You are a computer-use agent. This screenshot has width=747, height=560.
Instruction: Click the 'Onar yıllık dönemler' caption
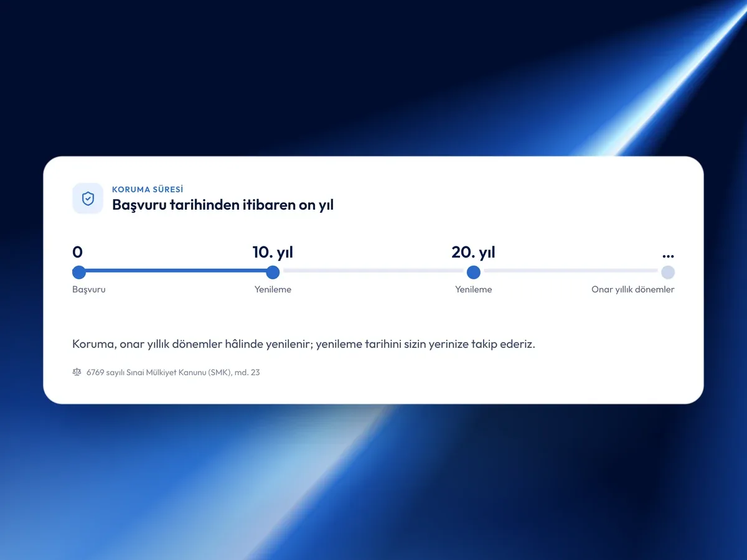pyautogui.click(x=633, y=289)
